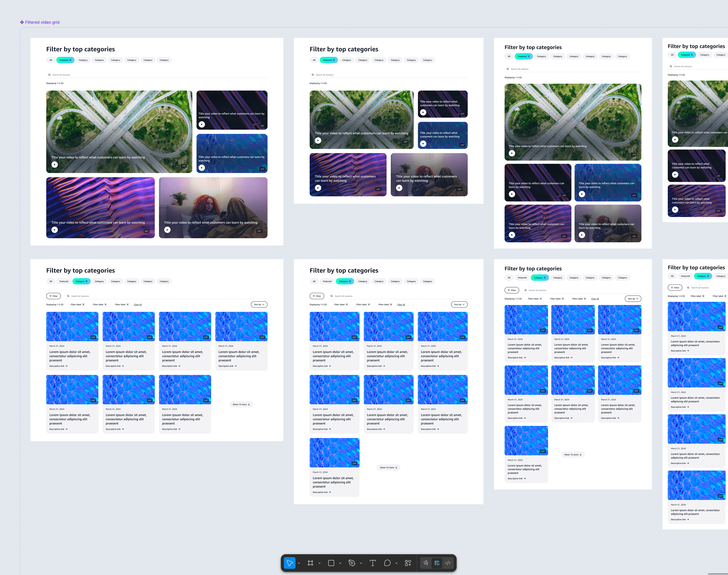
Task: Select the Frame tool
Action: 310,563
